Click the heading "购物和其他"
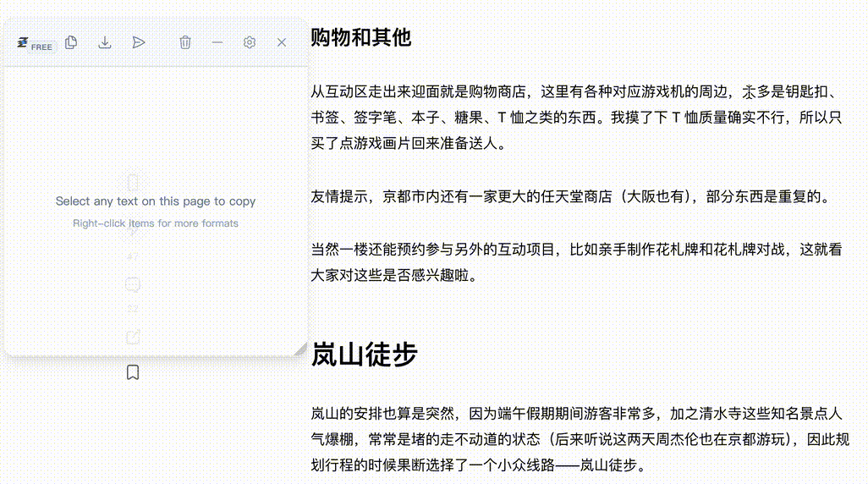This screenshot has height=484, width=868. (x=361, y=37)
